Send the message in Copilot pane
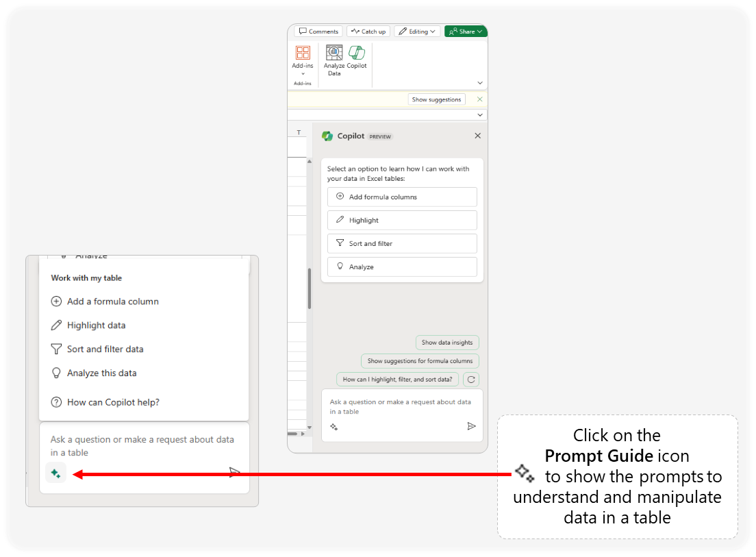This screenshot has height=557, width=756. pos(471,426)
